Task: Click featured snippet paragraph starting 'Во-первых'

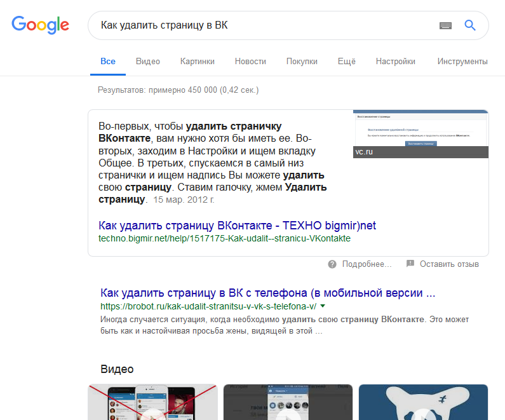Action: (213, 163)
